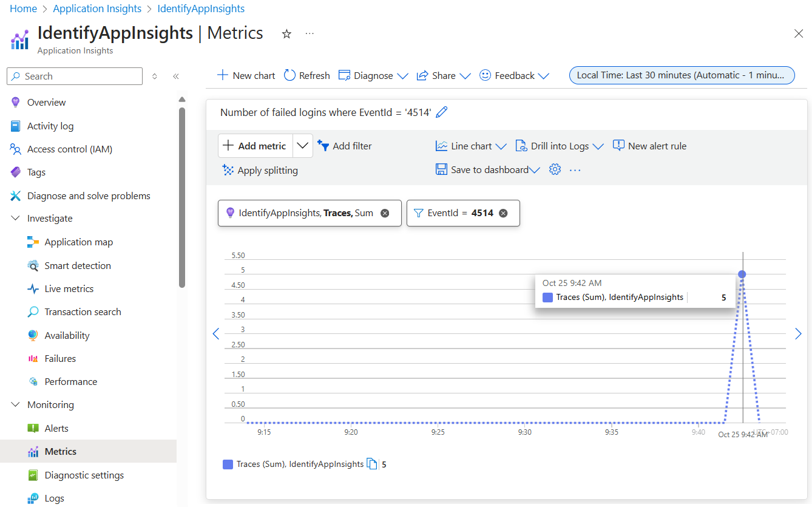Screen dimensions: 812x507
Task: Open the Line chart type dropdown
Action: 471,146
